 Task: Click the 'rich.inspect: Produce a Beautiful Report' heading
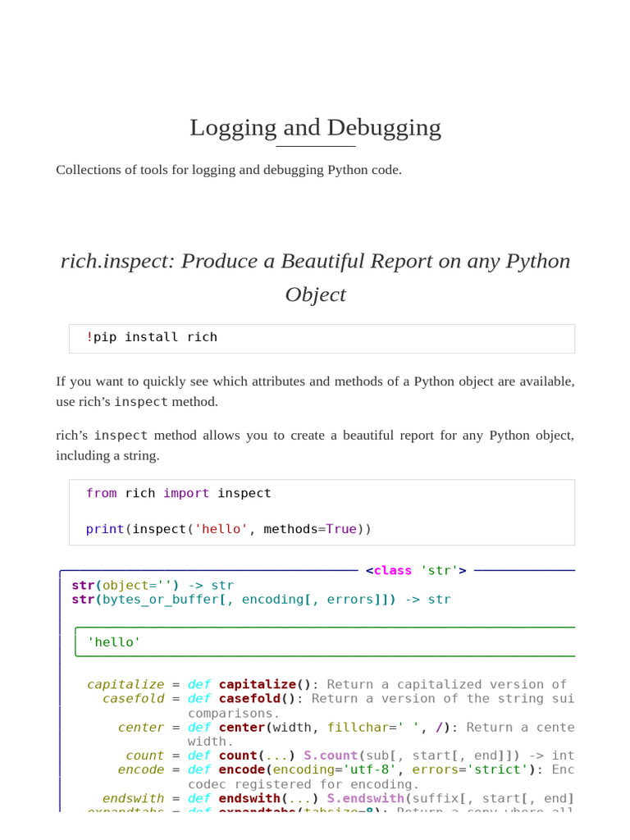pos(315,277)
